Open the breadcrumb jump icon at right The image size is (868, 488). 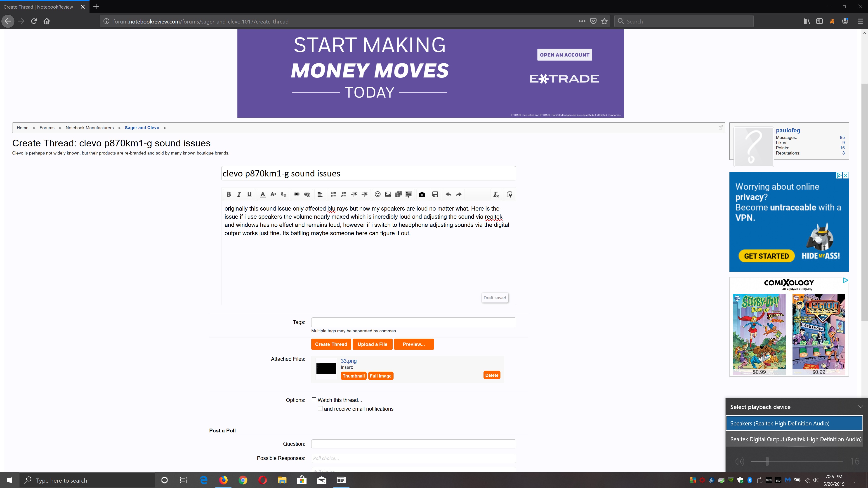(720, 128)
